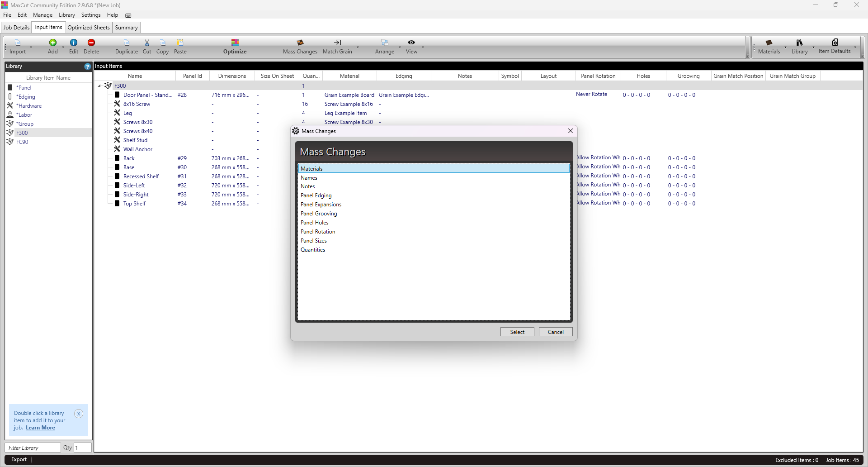
Task: Click the Import toolbar icon
Action: coord(18,47)
